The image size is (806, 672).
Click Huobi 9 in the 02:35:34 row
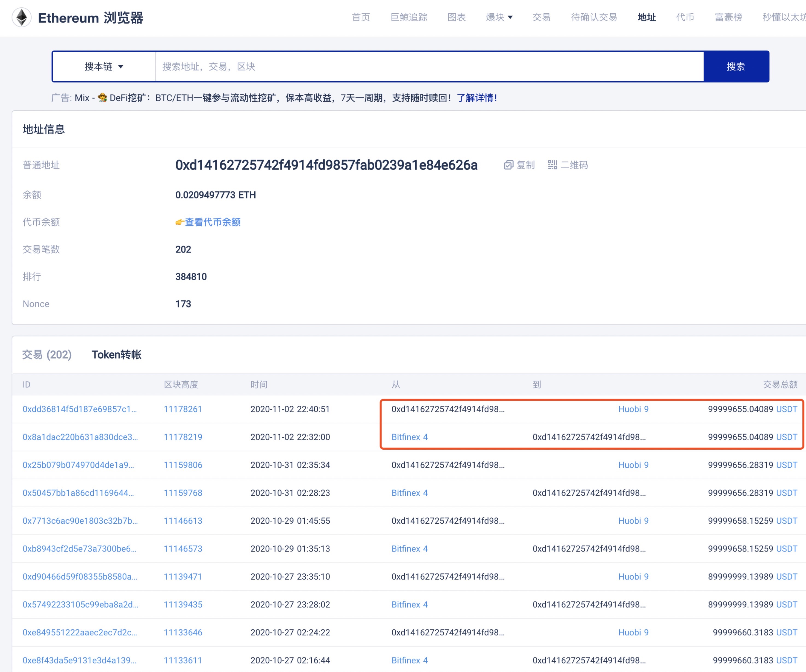point(633,465)
